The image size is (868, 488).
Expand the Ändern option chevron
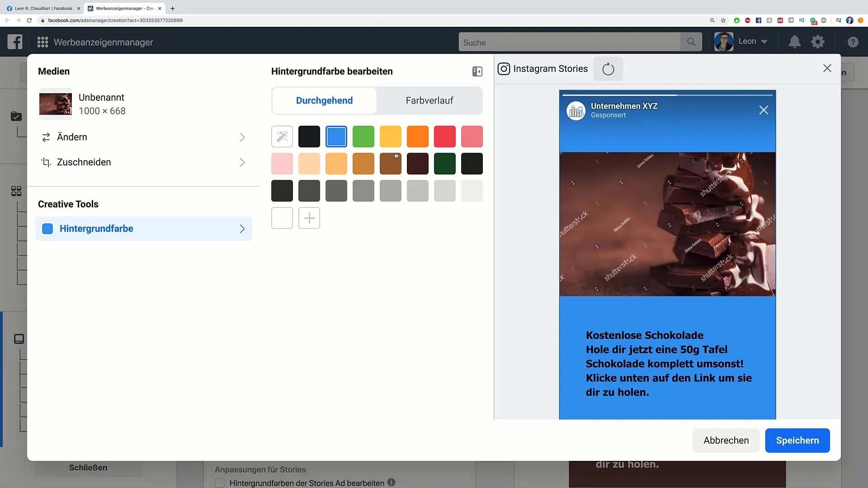pos(242,137)
